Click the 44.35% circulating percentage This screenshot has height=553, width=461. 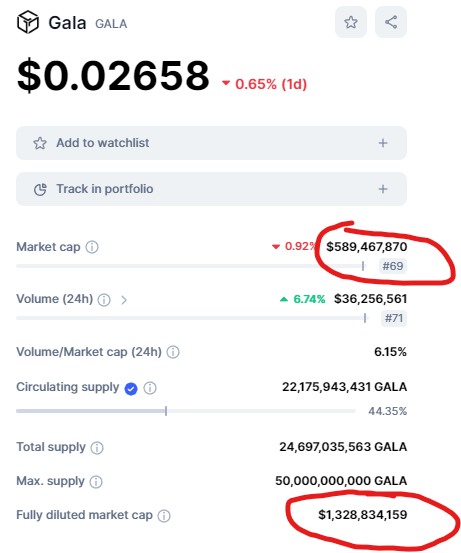point(387,411)
